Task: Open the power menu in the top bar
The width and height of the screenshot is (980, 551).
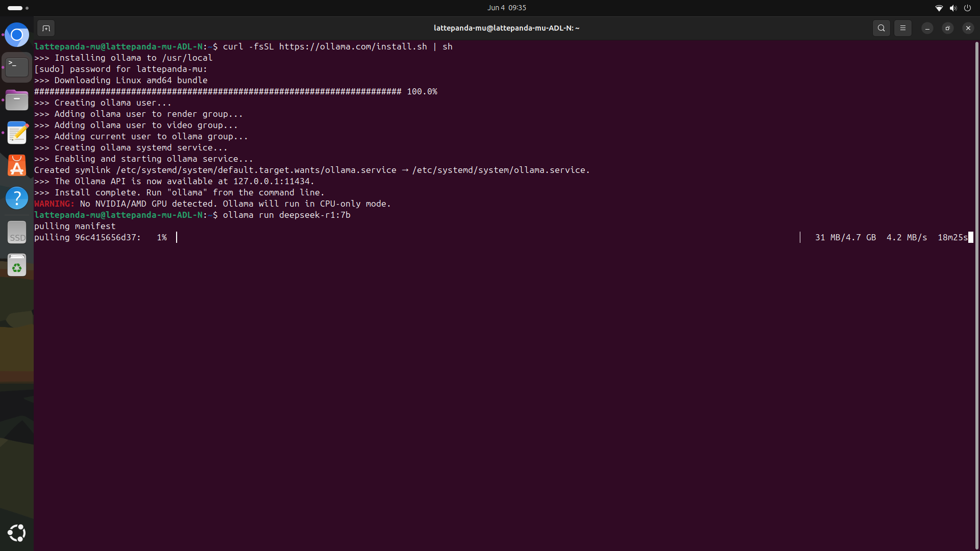Action: point(967,8)
